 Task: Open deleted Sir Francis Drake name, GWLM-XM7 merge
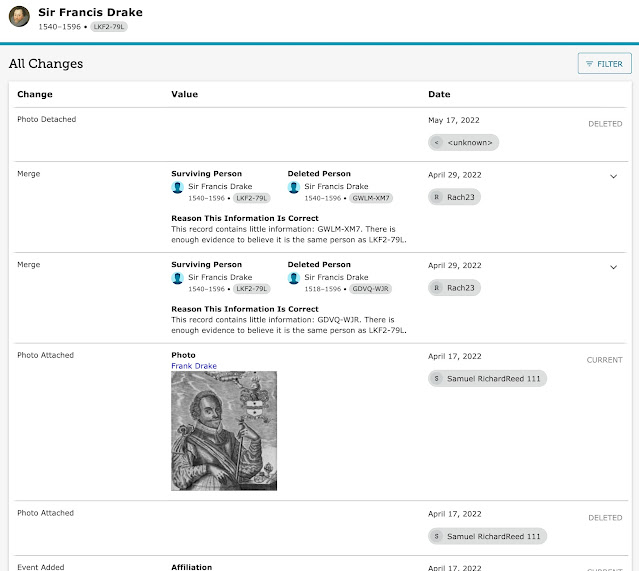[336, 187]
